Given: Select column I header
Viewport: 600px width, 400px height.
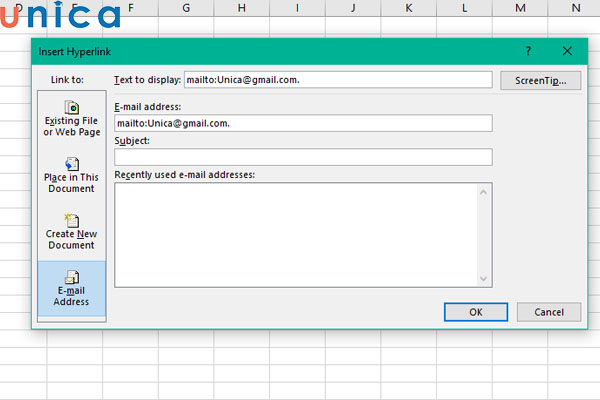Looking at the screenshot, I should click(297, 8).
